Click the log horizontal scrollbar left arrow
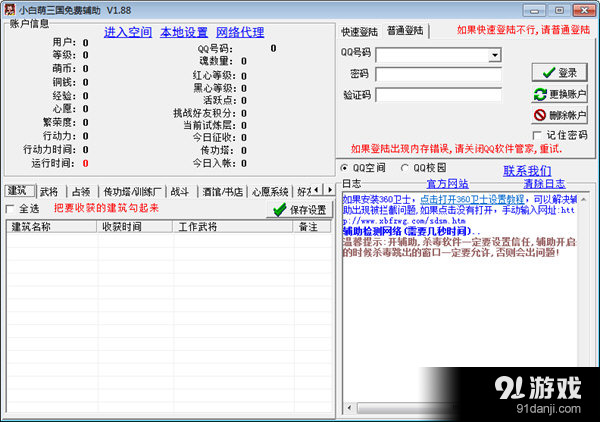Viewport: 600px width, 422px height. (x=349, y=408)
